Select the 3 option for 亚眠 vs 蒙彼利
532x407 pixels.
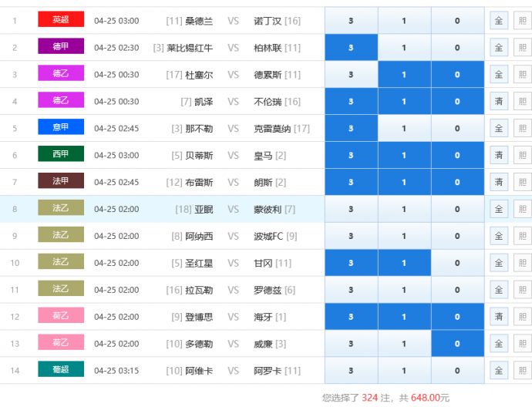[x=351, y=209]
